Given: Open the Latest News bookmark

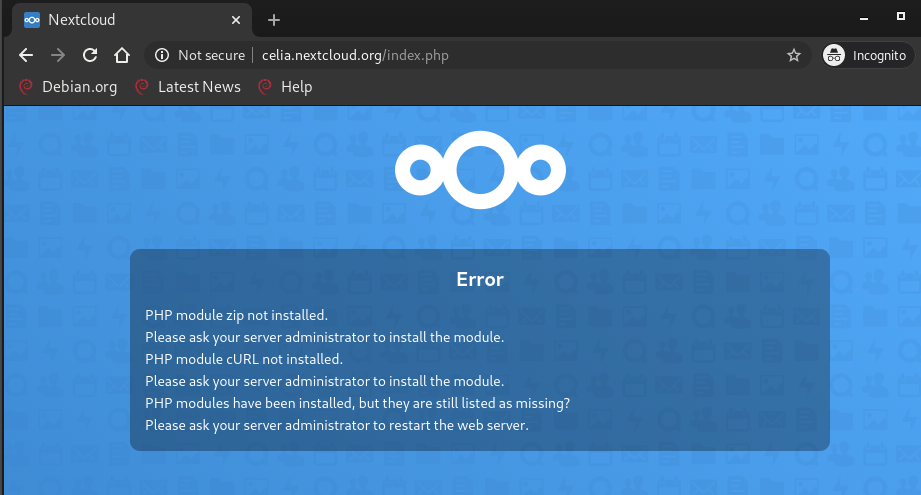Looking at the screenshot, I should coord(188,87).
